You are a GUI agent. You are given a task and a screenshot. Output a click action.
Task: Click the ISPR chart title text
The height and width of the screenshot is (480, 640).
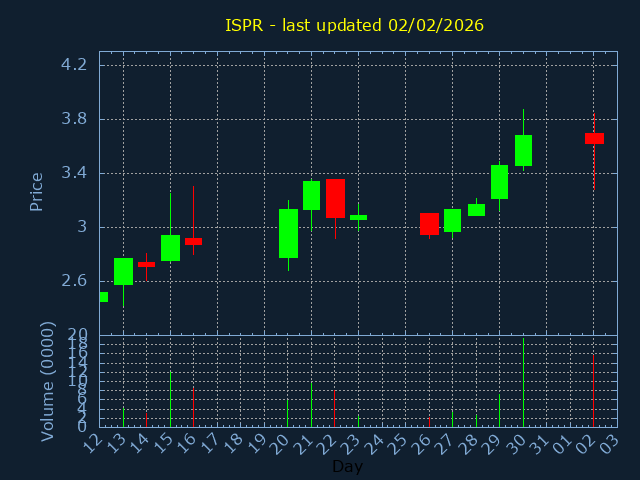click(354, 25)
